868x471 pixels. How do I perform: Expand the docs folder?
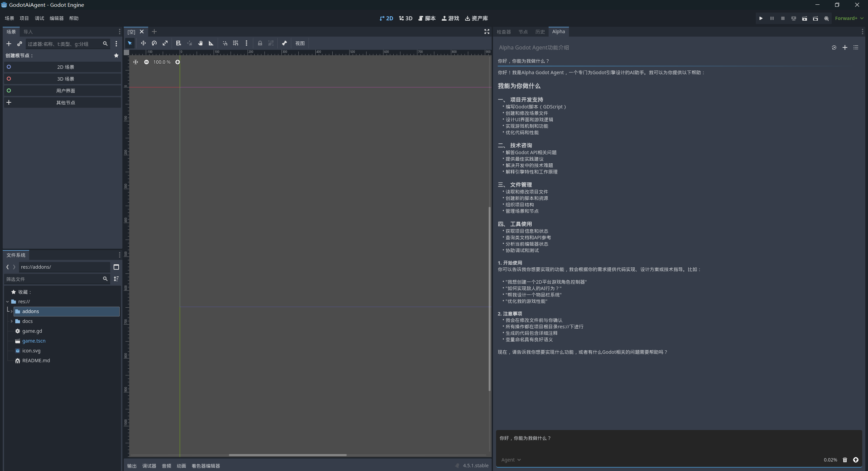coord(12,321)
